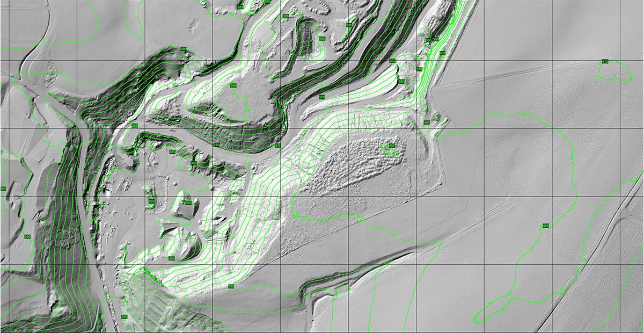Click the 410 elevation label near top right
The image size is (644, 333).
[x=605, y=61]
